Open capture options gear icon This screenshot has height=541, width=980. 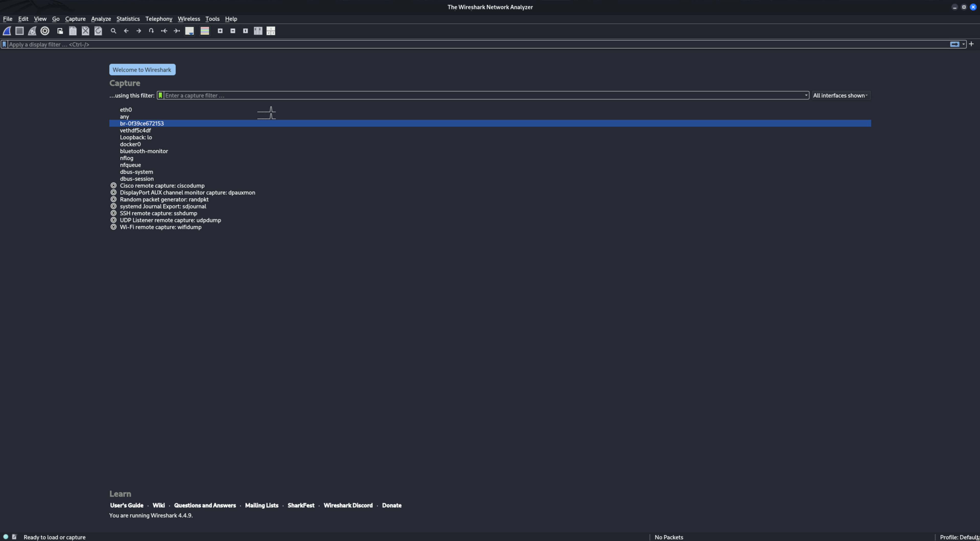pos(45,31)
